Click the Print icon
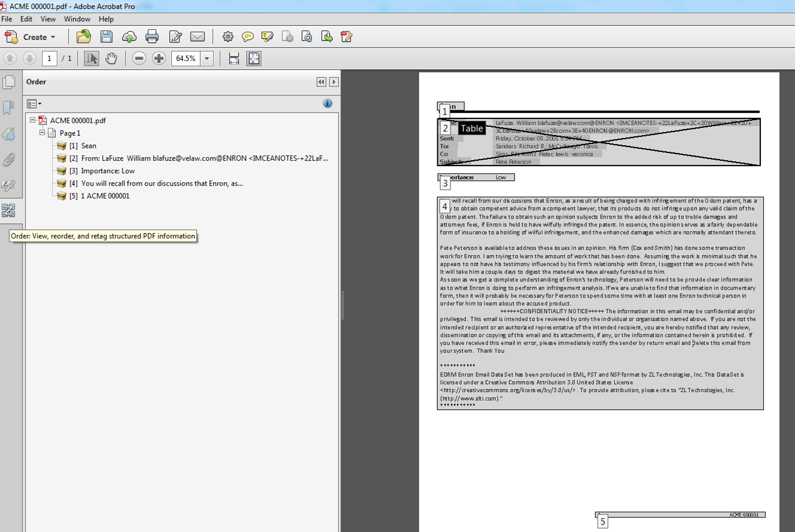 coord(152,37)
